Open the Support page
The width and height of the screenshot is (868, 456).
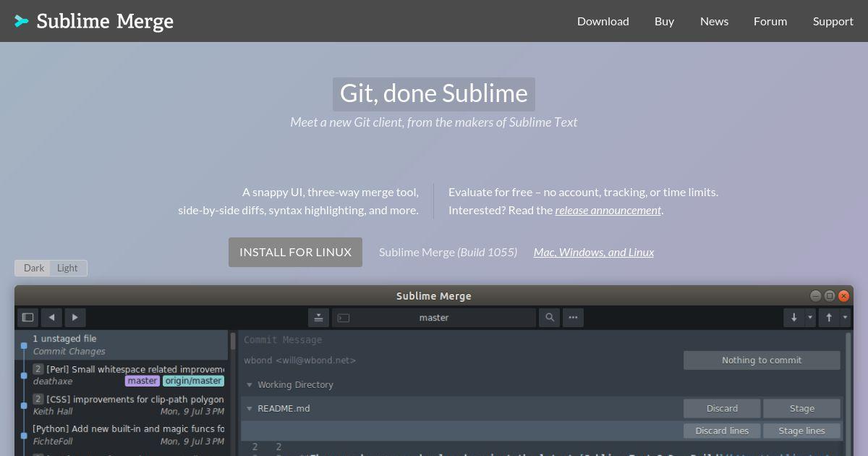[833, 21]
